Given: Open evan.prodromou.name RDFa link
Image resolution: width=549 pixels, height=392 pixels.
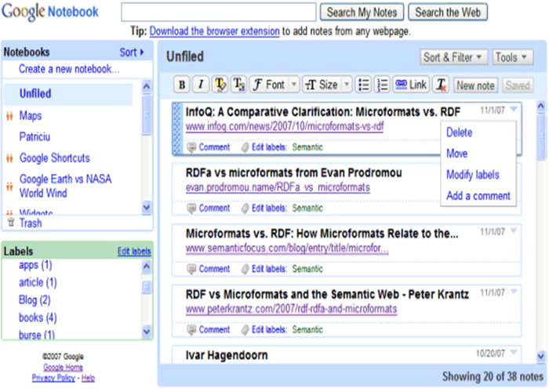Looking at the screenshot, I should pos(278,187).
